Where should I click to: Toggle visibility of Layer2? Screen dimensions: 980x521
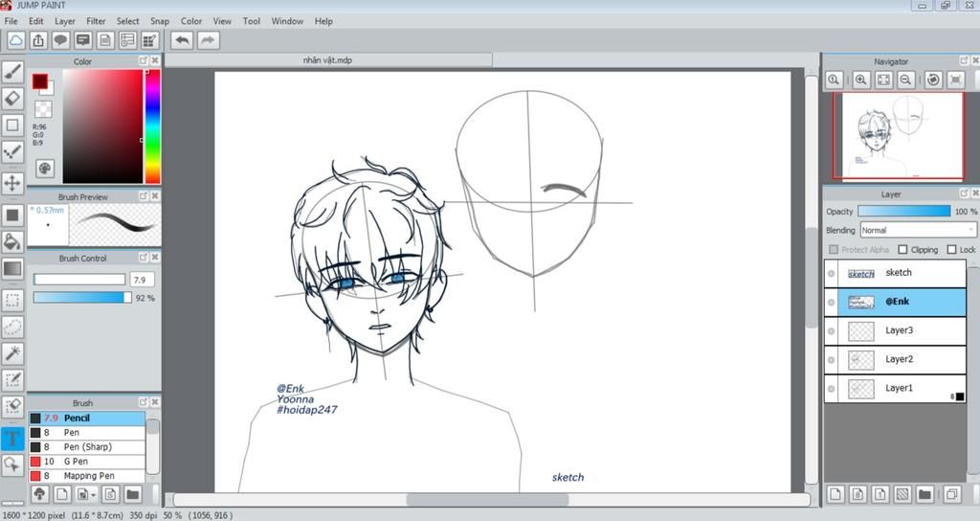click(x=832, y=360)
